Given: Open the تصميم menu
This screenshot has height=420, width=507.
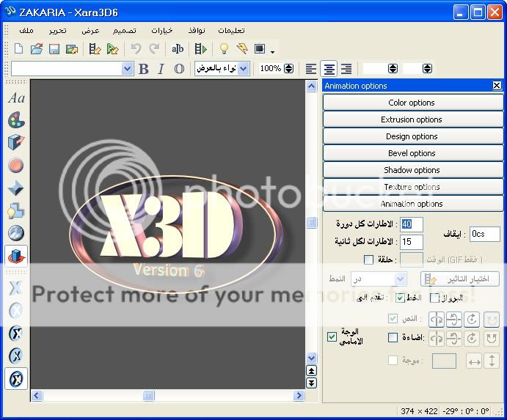Looking at the screenshot, I should tap(125, 30).
